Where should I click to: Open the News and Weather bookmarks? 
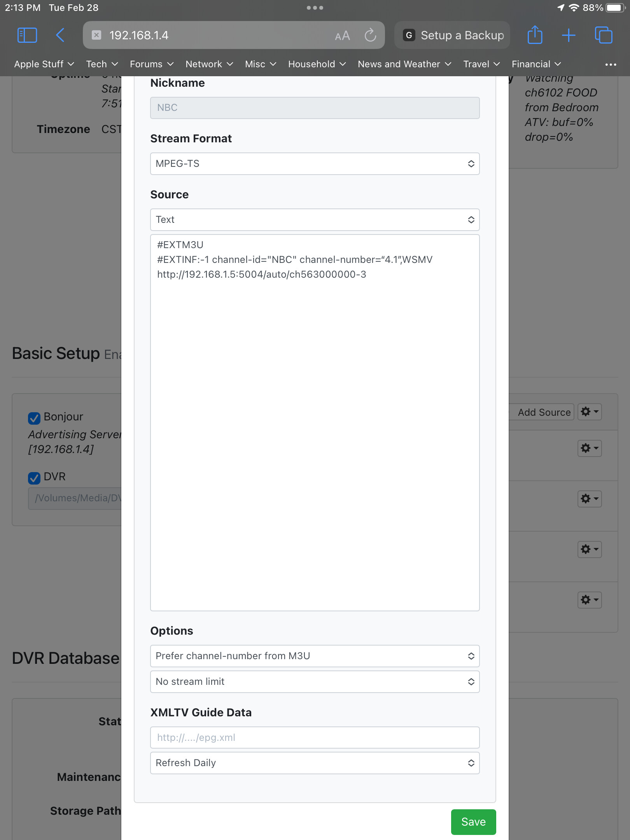coord(404,64)
